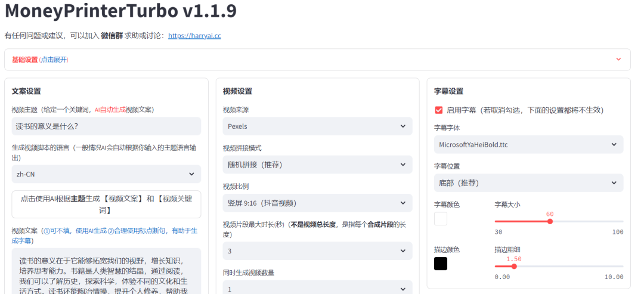Open the zh-CN language dropdown
This screenshot has height=294, width=644.
106,174
